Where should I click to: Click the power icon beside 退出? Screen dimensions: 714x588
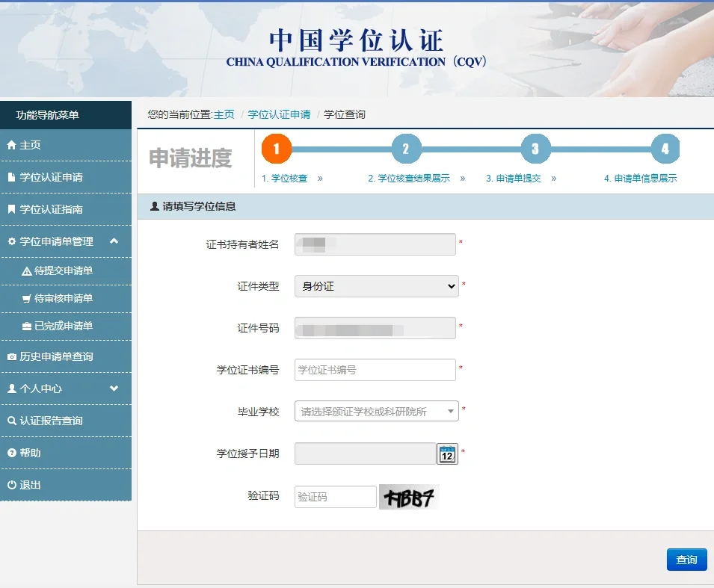pos(11,486)
